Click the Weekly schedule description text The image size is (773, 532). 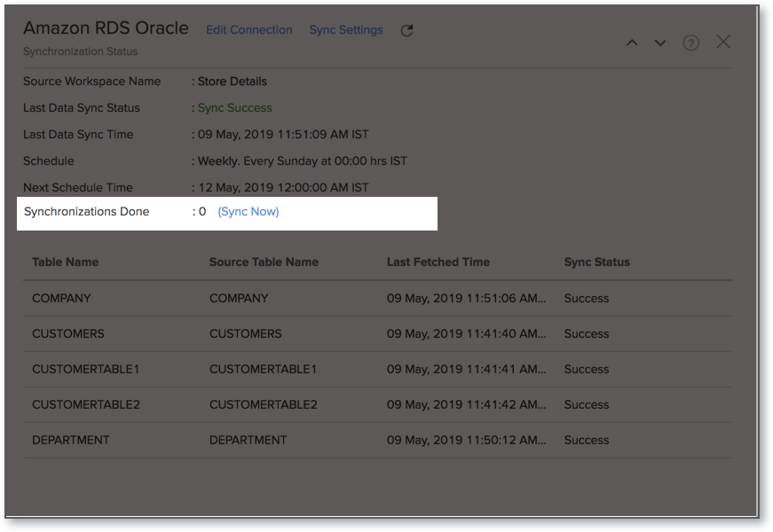click(303, 161)
